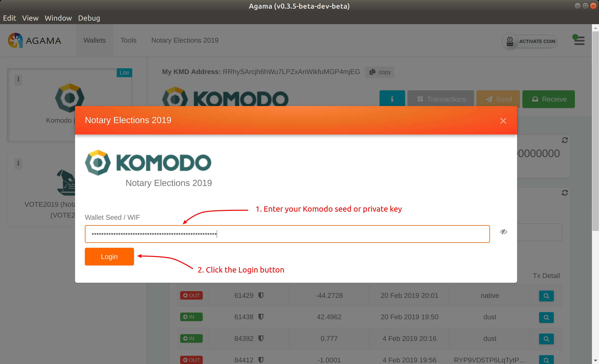This screenshot has height=364, width=599.
Task: Toggle seed visibility eye icon
Action: (504, 232)
